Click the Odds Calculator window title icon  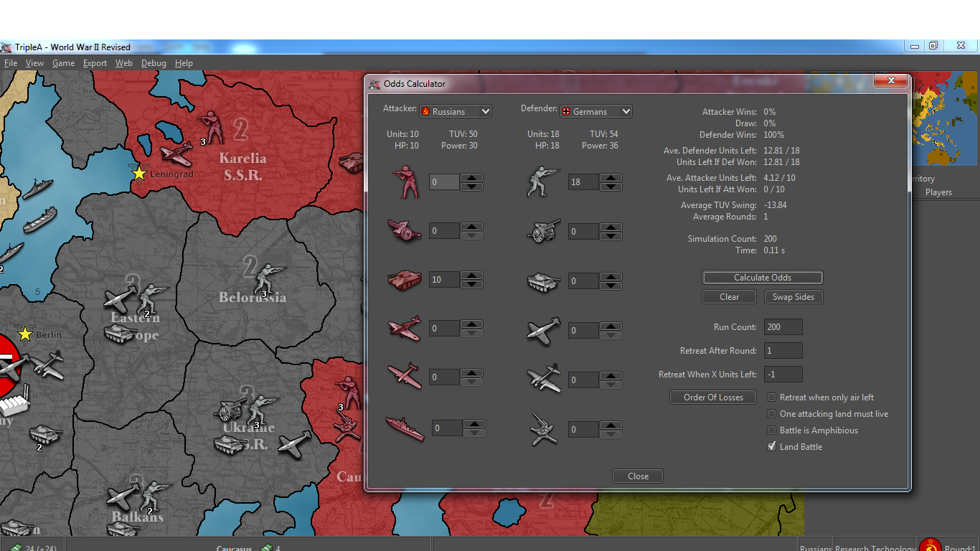(x=374, y=84)
